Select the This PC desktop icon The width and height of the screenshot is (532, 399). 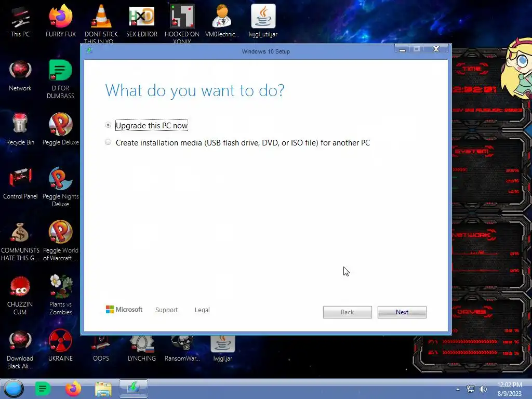pos(20,21)
